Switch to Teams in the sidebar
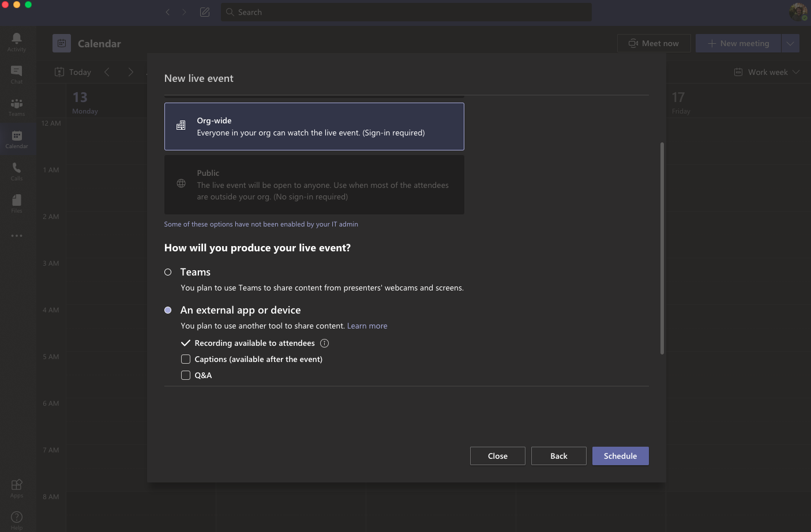The width and height of the screenshot is (811, 532). (17, 106)
